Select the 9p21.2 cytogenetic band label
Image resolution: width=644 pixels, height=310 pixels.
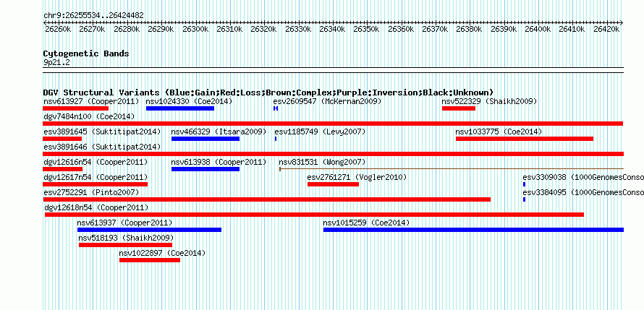click(x=56, y=63)
